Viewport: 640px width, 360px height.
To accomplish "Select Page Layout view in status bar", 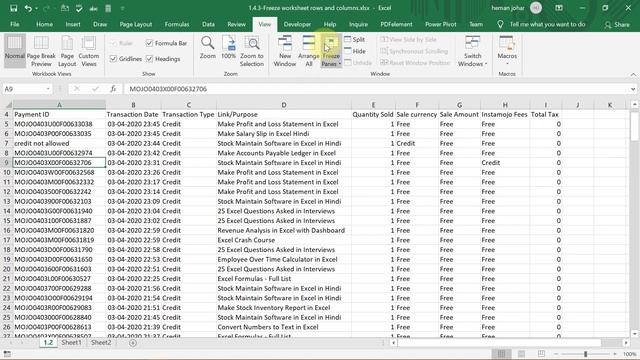I will point(521,353).
